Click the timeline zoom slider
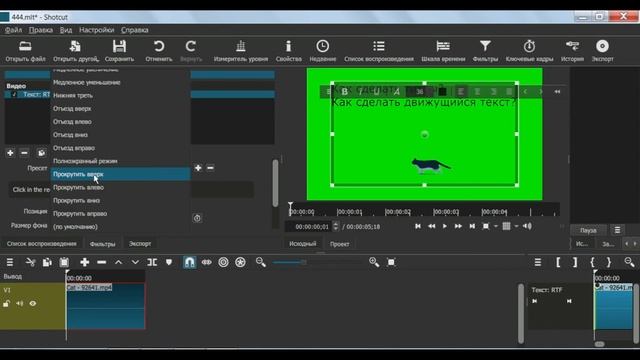Screen dimensions: 640x360 click(x=318, y=262)
